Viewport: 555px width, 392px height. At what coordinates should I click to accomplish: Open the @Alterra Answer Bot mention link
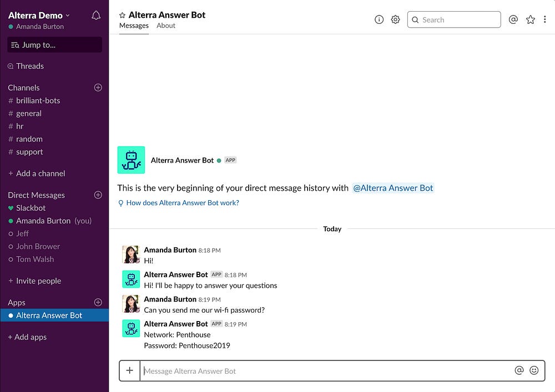coord(393,188)
